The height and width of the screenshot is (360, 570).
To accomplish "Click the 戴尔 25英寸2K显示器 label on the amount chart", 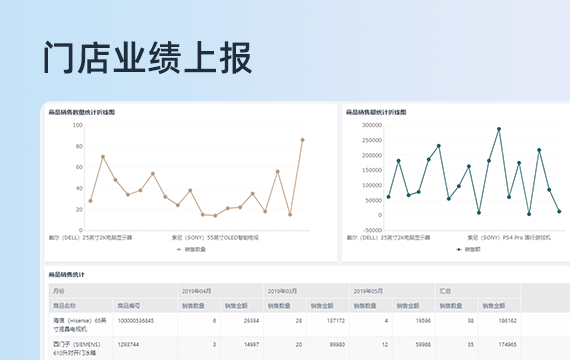I will [x=388, y=238].
